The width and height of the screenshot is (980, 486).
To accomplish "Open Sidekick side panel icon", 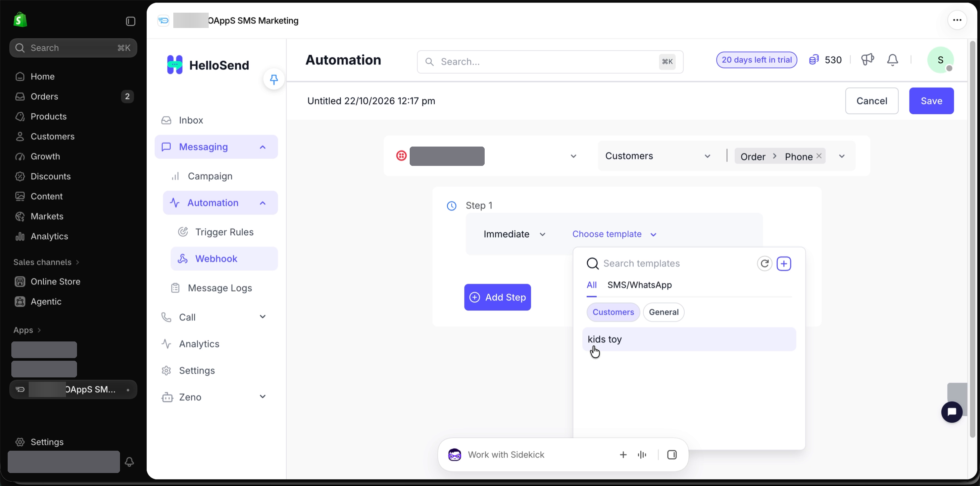I will point(672,454).
